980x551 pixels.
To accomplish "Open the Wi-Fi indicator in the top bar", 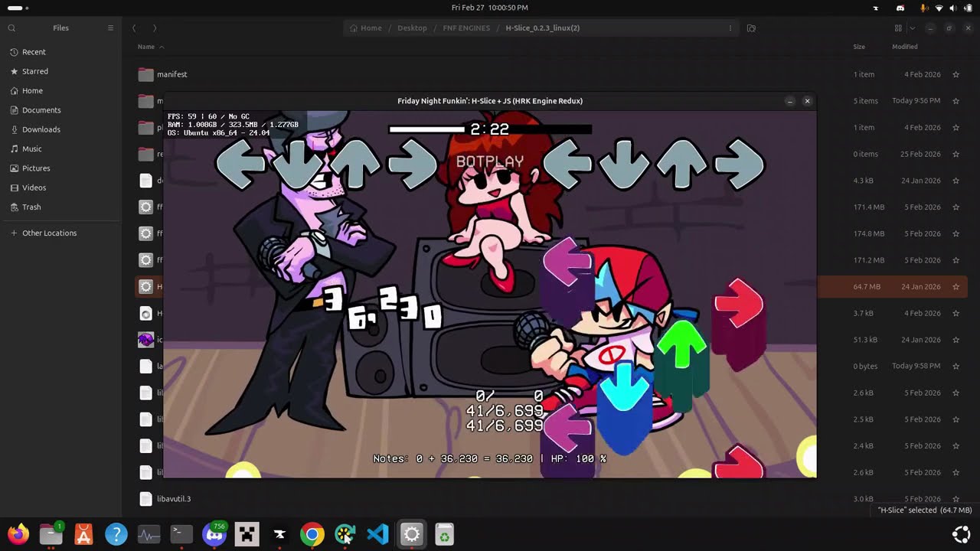I will pos(939,8).
